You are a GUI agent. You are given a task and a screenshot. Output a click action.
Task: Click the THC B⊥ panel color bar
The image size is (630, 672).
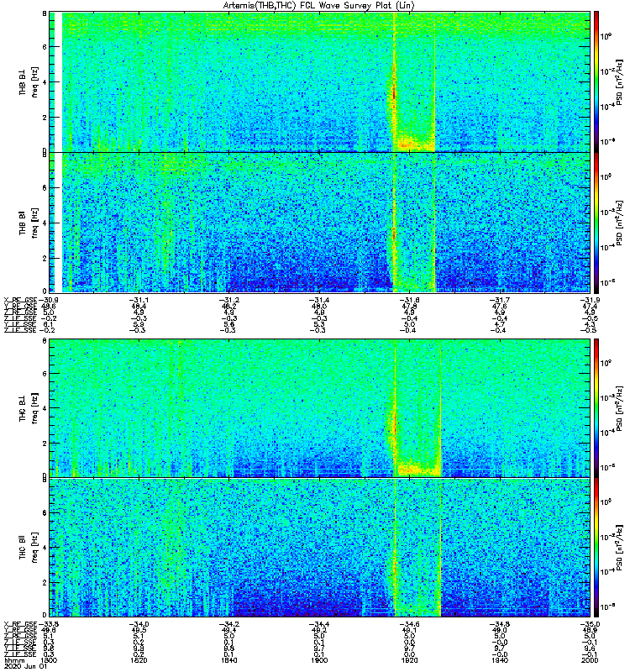[x=596, y=407]
